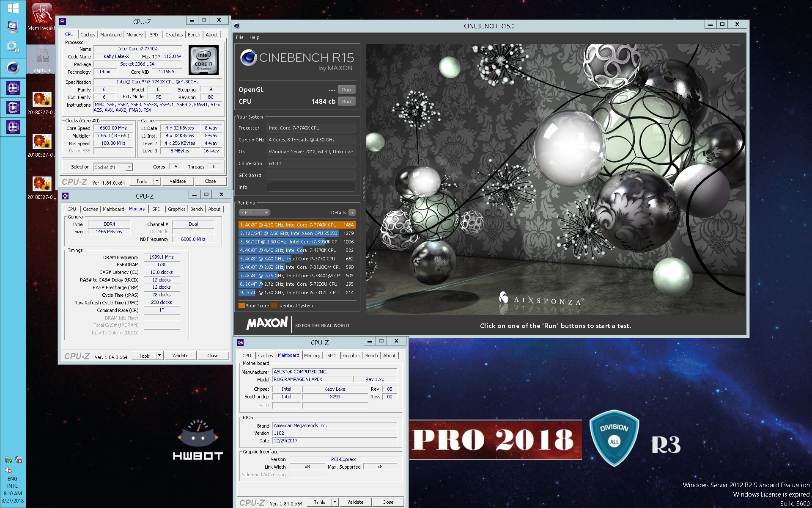
Task: Select ranking row Intel Core i5-3317U CPU
Action: point(297,293)
